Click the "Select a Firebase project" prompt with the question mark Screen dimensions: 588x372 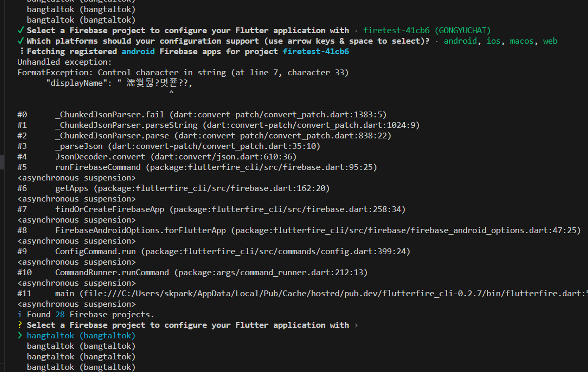[188, 325]
